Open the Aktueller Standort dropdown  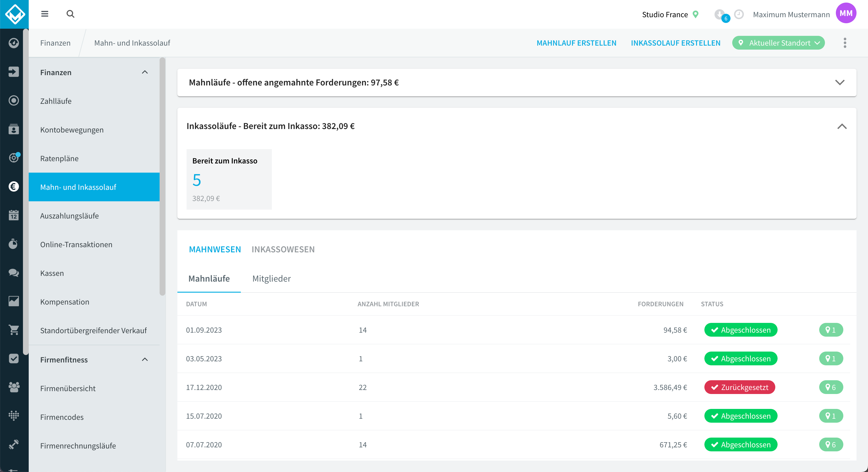[x=778, y=43]
